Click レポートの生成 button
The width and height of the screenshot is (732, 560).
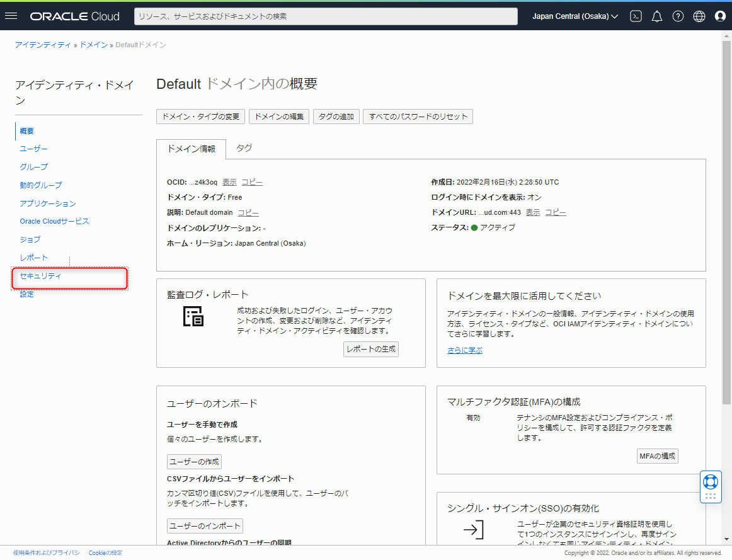371,349
